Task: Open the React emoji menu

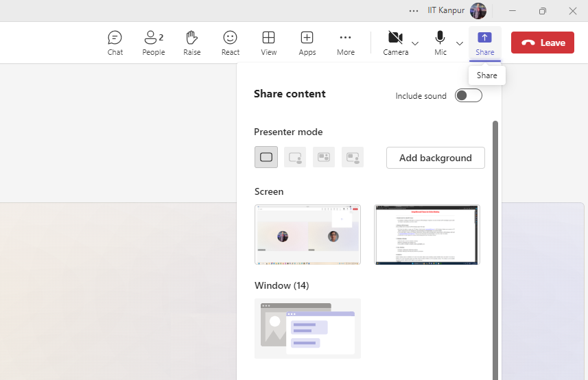Action: click(230, 43)
